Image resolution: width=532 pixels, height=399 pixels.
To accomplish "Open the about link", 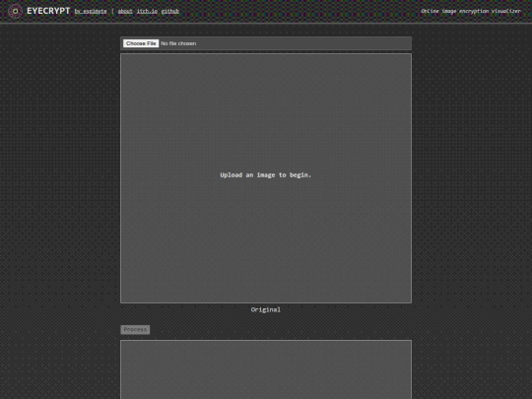I will pos(125,12).
